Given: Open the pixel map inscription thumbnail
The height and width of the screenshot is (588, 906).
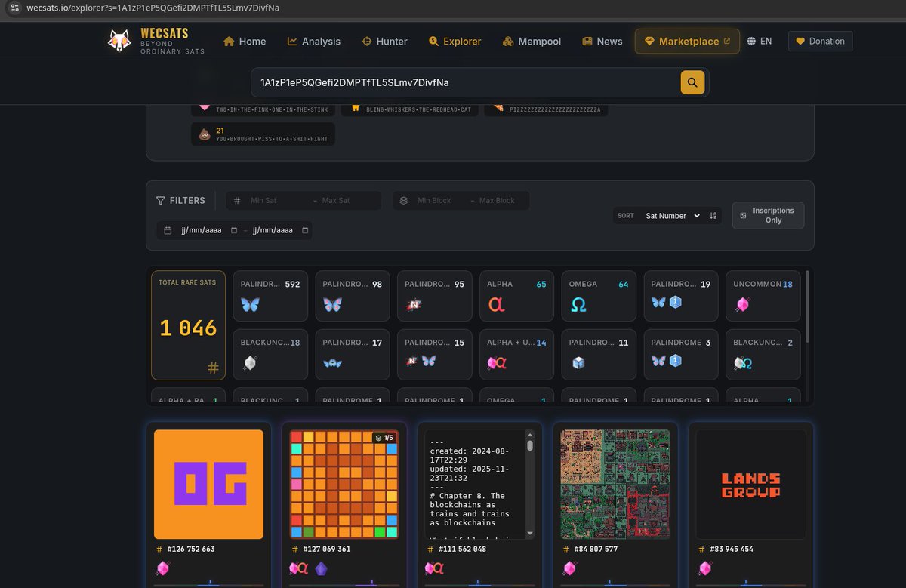Looking at the screenshot, I should pyautogui.click(x=615, y=484).
